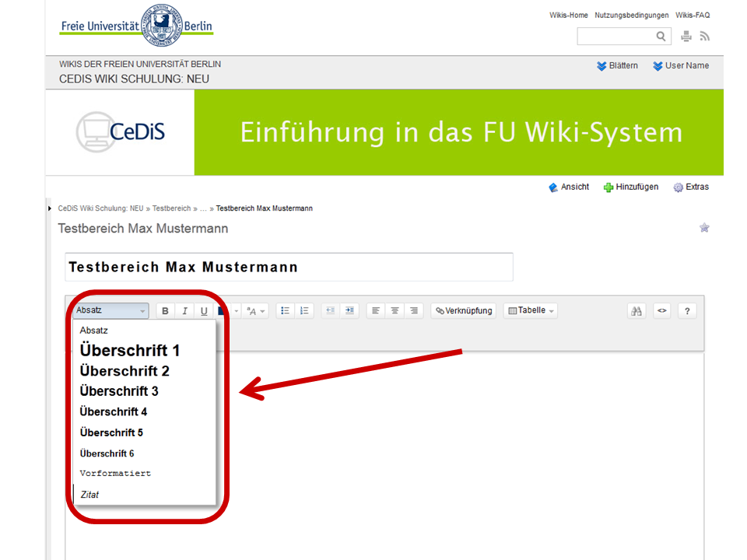Click the Einführung in das FU Wiki-System banner
The image size is (747, 560).
tap(459, 132)
